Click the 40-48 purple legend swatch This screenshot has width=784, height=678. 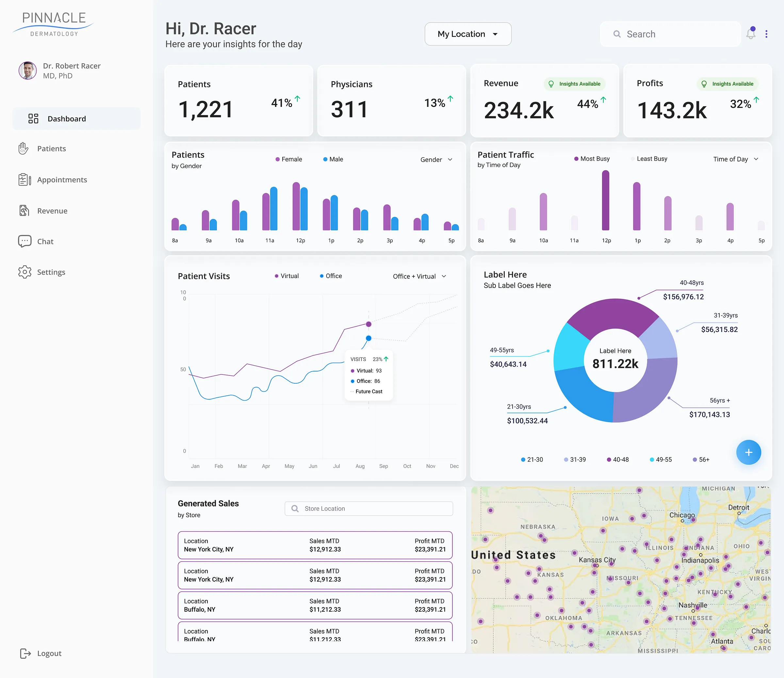tap(609, 460)
